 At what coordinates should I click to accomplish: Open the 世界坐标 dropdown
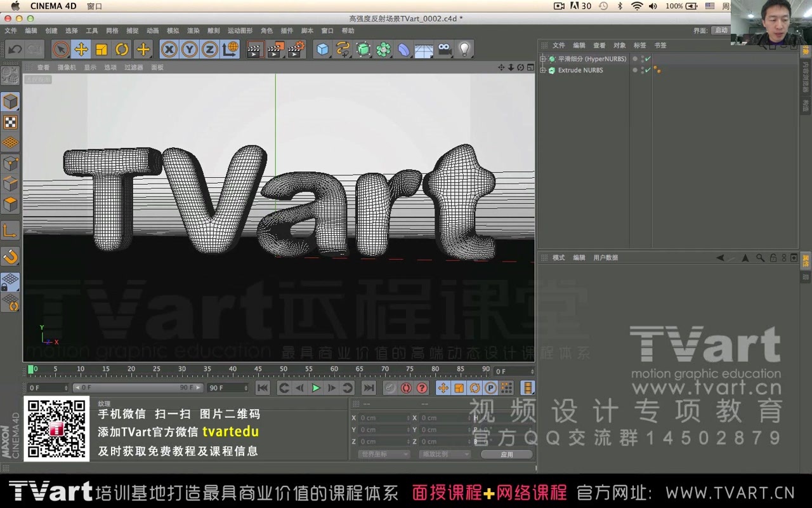(384, 455)
